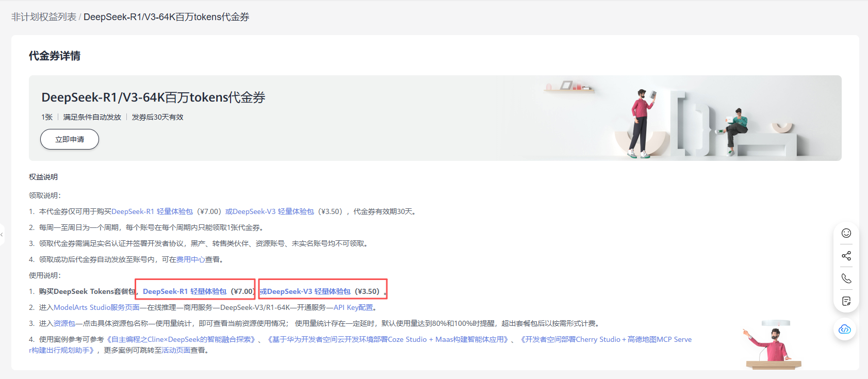The height and width of the screenshot is (379, 868).
Task: Open the 资源包 link
Action: pyautogui.click(x=64, y=323)
